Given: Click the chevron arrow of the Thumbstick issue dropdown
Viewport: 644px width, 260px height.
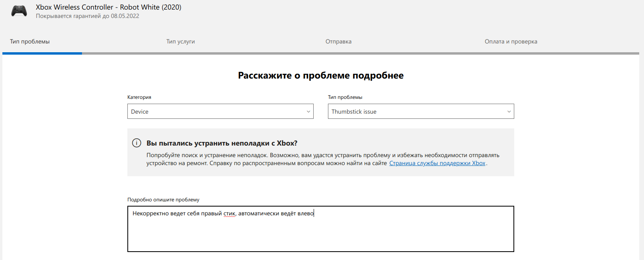Looking at the screenshot, I should (509, 112).
